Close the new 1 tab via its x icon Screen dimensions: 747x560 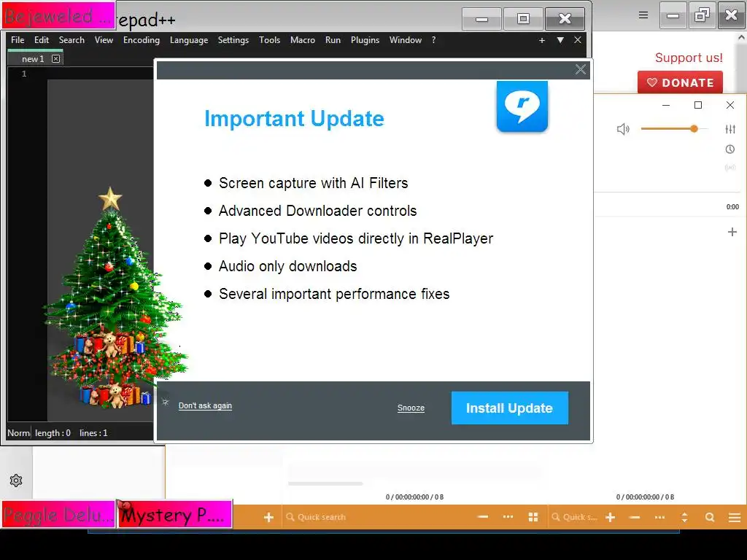(55, 58)
